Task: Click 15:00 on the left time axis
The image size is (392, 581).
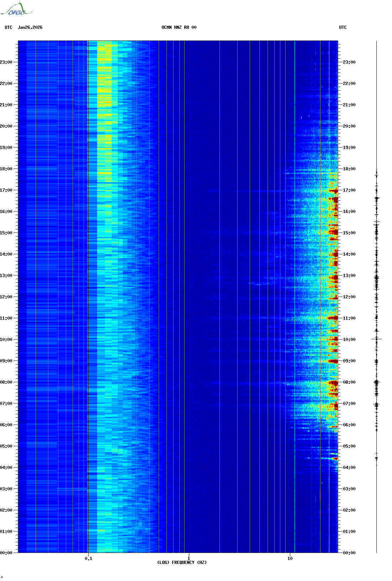Action: point(6,233)
